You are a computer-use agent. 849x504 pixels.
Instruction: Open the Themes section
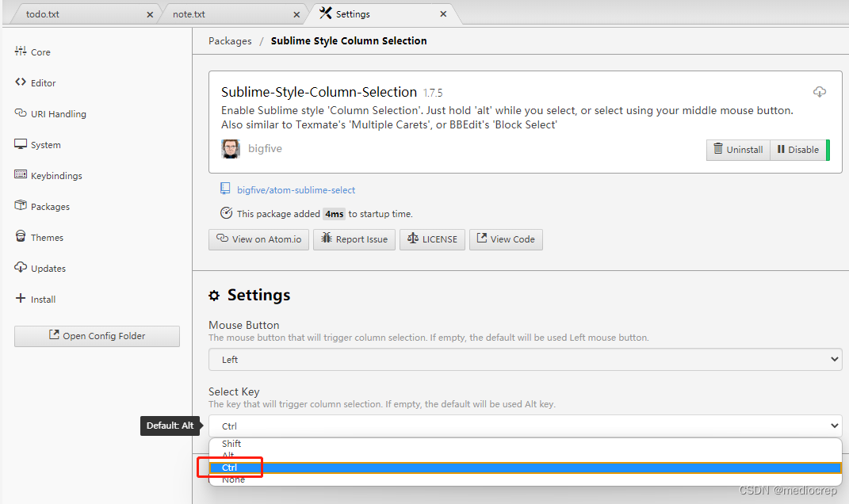47,237
